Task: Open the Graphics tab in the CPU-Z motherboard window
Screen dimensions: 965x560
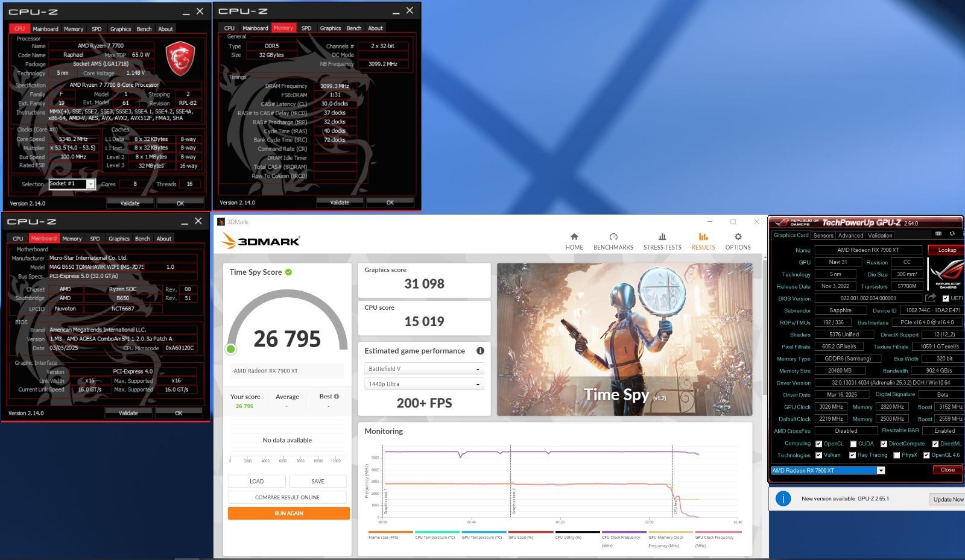Action: point(119,239)
